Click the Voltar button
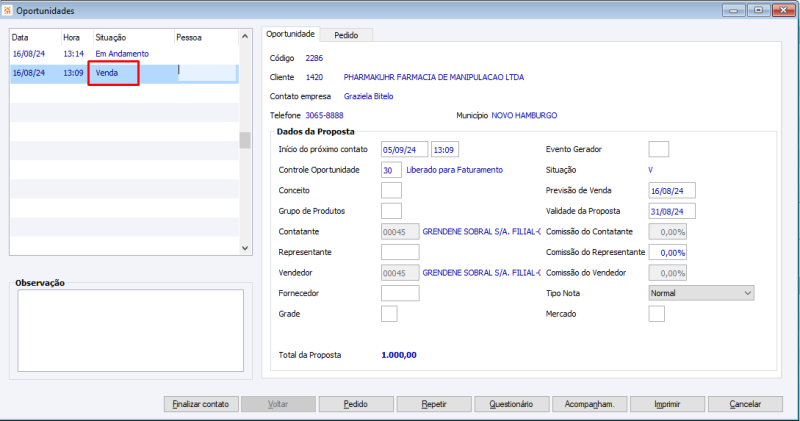Image resolution: width=800 pixels, height=421 pixels. [x=278, y=404]
